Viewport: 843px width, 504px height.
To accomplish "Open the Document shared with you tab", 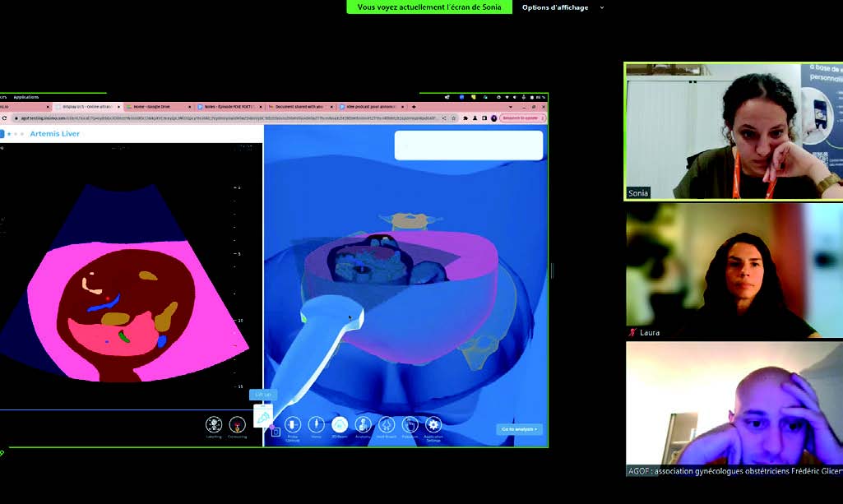I will point(300,107).
